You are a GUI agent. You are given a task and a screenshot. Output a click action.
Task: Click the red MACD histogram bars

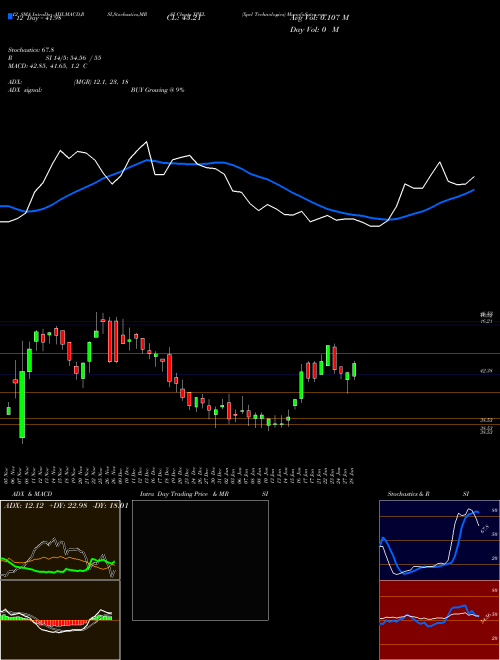click(60, 622)
